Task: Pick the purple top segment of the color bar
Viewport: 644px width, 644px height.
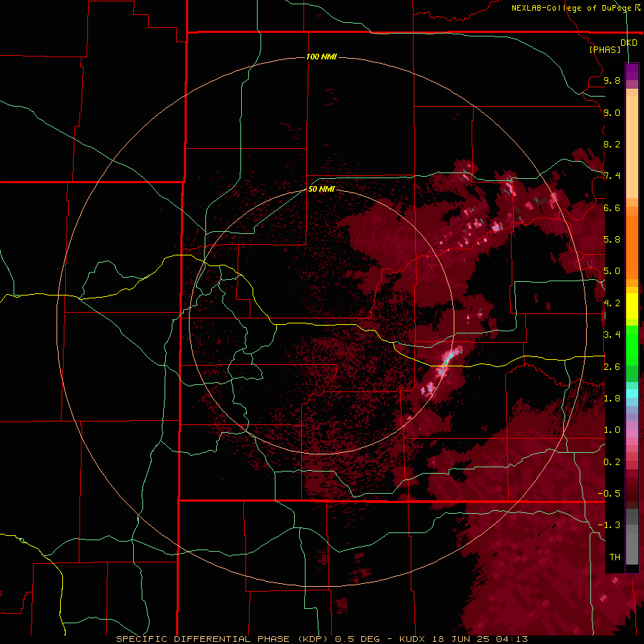Action: (x=632, y=72)
